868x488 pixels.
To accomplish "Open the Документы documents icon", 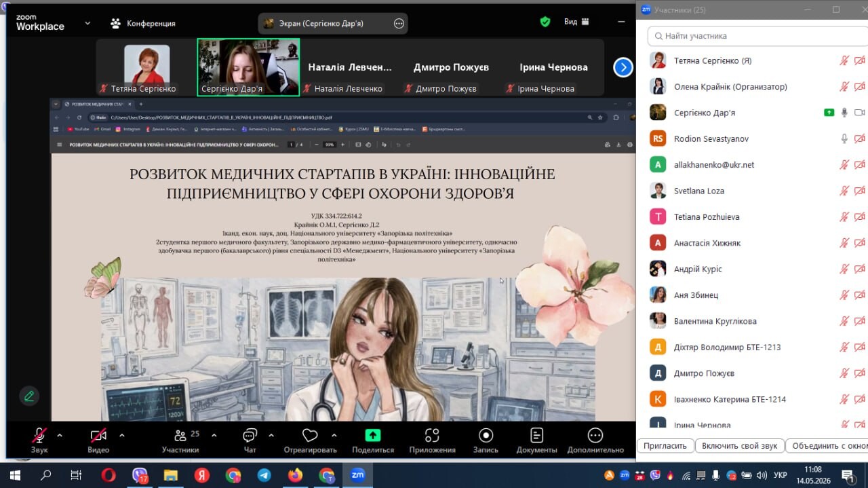I will coord(536,435).
